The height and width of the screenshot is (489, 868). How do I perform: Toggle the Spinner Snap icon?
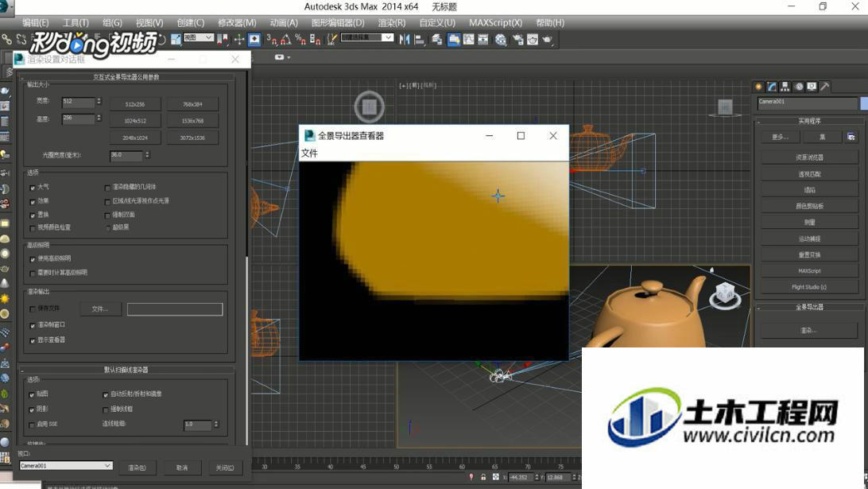[x=315, y=39]
